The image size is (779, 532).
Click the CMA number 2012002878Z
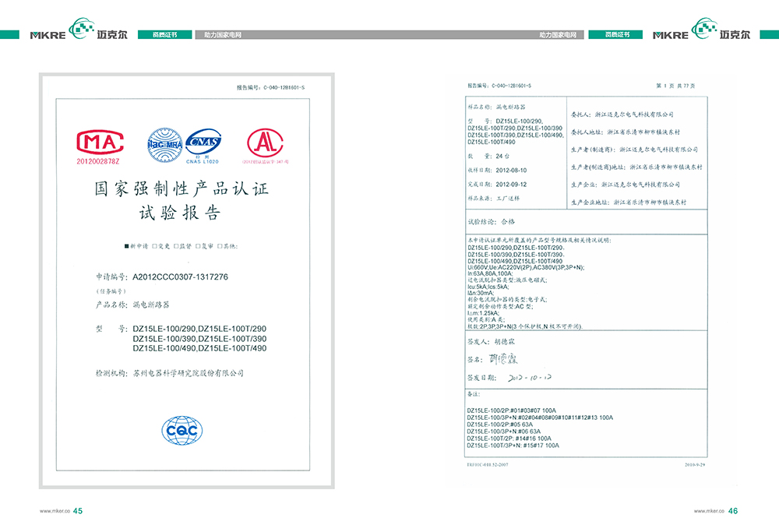[x=98, y=161]
